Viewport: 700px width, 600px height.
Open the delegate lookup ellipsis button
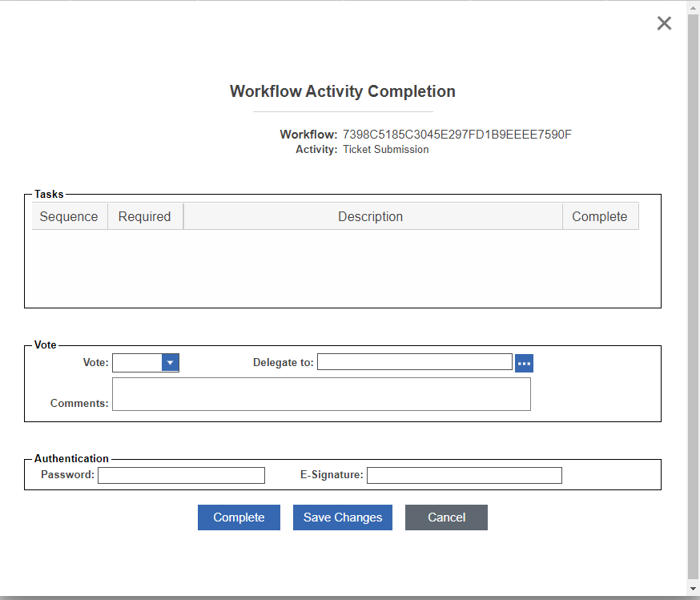pyautogui.click(x=524, y=363)
